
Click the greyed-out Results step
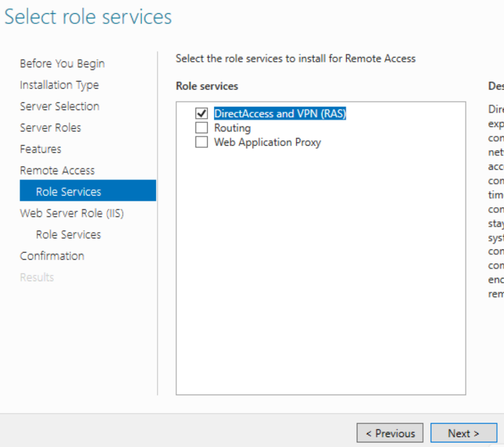pos(37,277)
